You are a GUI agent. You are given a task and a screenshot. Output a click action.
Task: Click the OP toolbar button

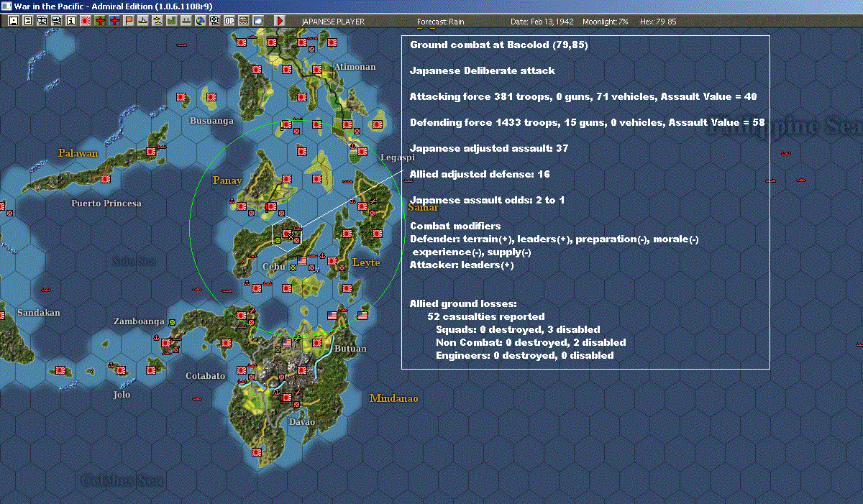(x=229, y=21)
